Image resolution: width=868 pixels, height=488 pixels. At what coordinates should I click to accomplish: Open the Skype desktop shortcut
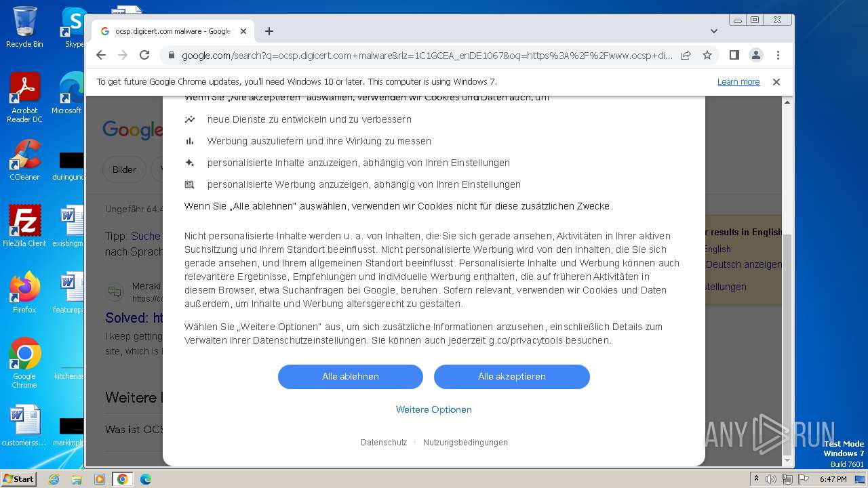[73, 27]
